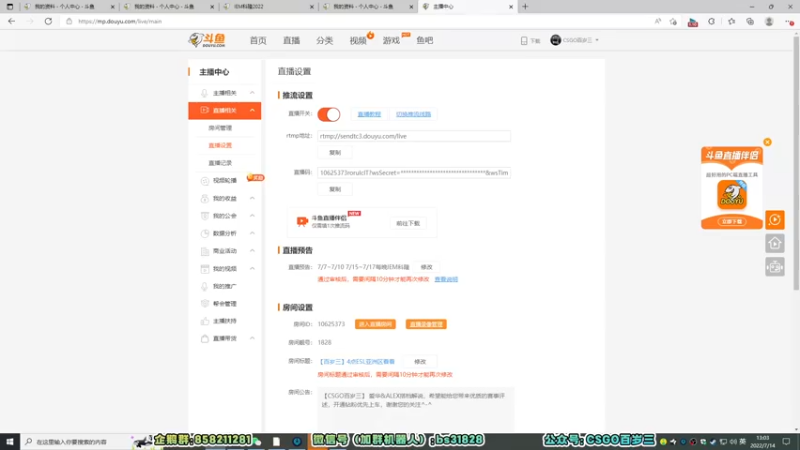
Task: Click the 斗鱼直播伴侣 camera icon
Action: [302, 221]
